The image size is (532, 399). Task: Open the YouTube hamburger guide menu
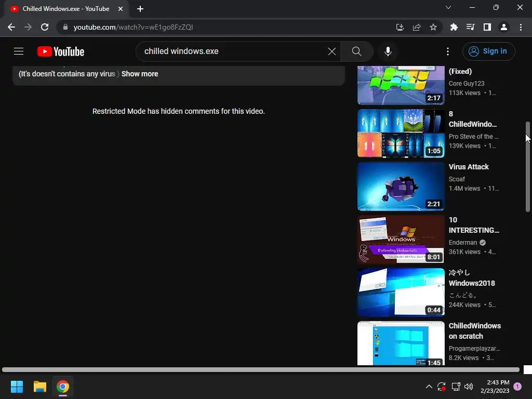tap(19, 51)
